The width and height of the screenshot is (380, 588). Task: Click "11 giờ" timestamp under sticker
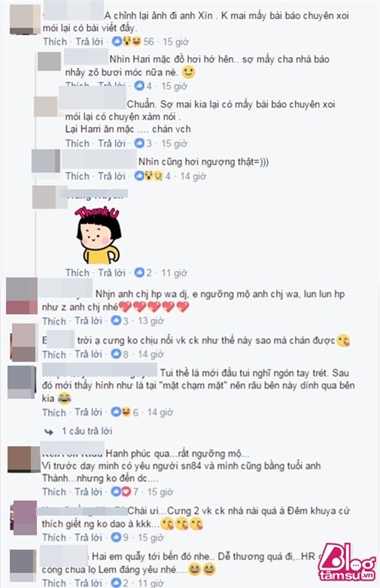(174, 273)
